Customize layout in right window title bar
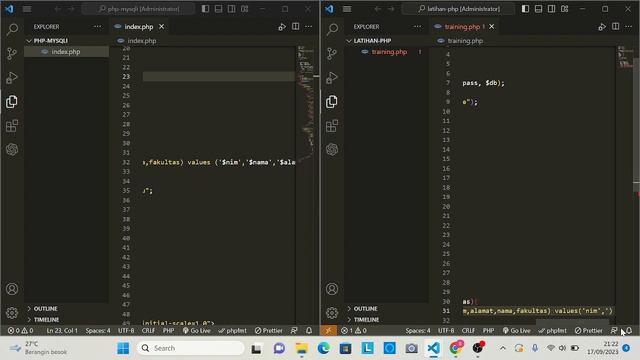This screenshot has height=360, width=640. point(564,9)
